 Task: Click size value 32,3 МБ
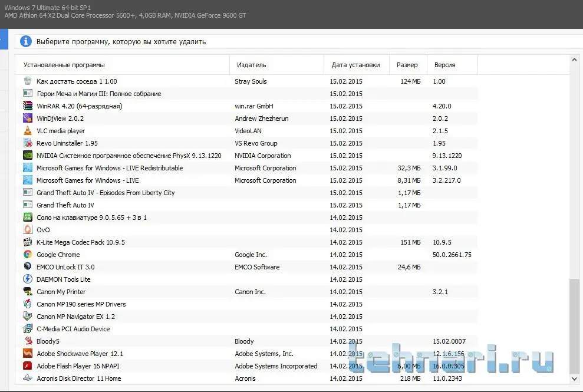pyautogui.click(x=409, y=168)
